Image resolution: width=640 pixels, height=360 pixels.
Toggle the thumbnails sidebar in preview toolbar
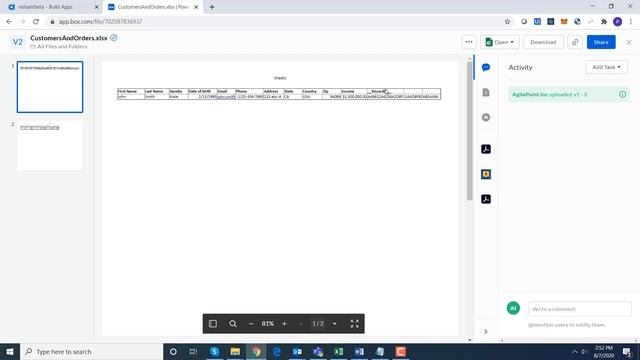(x=213, y=324)
